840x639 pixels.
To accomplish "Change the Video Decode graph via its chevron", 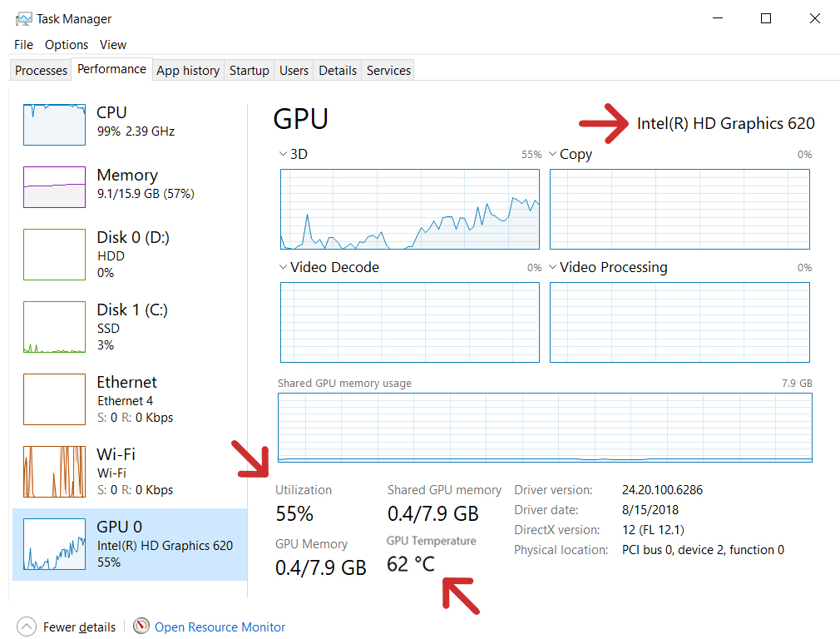I will [283, 267].
